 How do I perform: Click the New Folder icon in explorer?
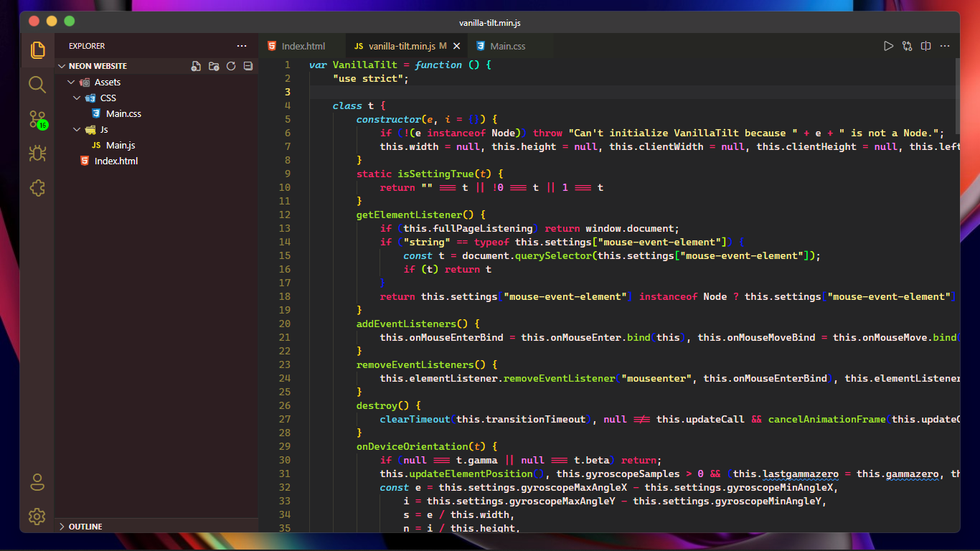[214, 66]
